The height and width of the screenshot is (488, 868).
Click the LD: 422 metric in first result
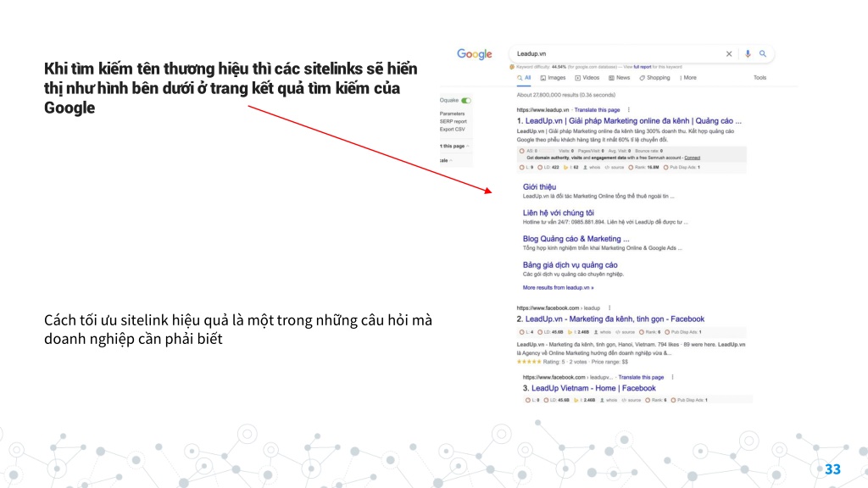[548, 167]
